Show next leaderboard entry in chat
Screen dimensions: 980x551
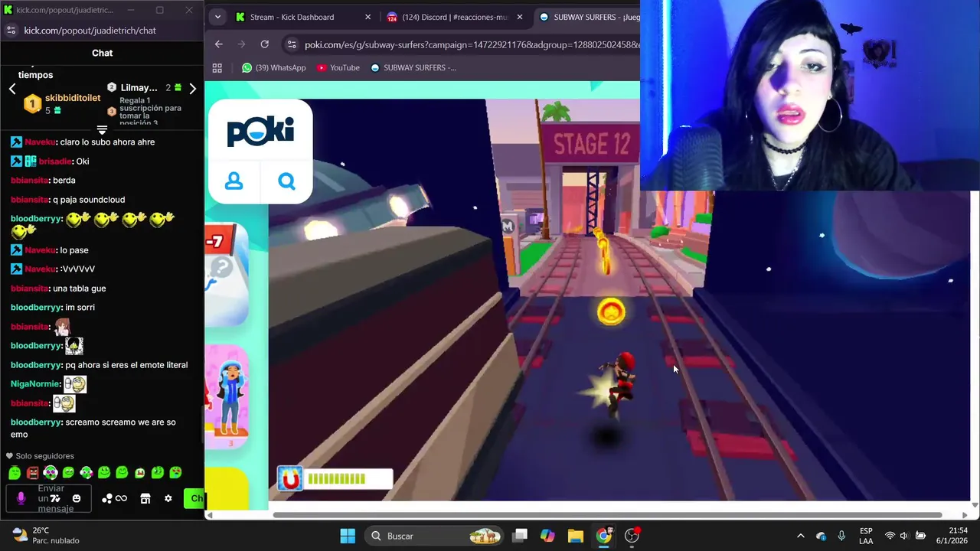point(193,89)
